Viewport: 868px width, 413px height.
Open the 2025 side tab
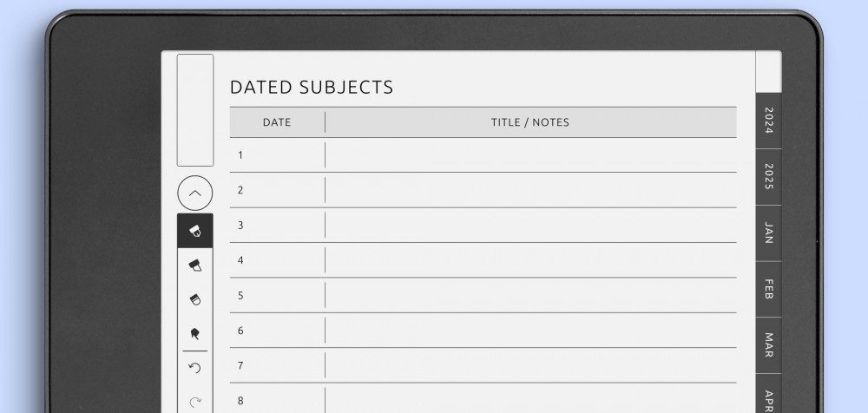tap(768, 177)
